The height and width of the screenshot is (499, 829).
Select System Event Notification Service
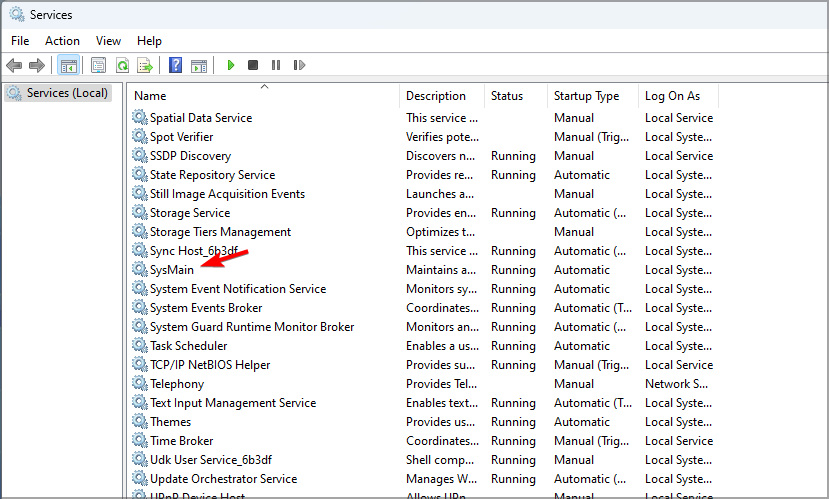tap(238, 289)
